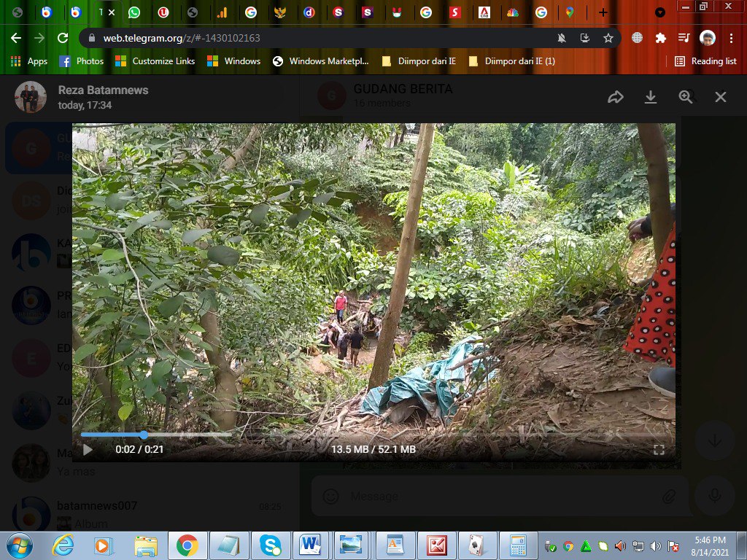Toggle muted notifications bell in address bar

[x=562, y=38]
